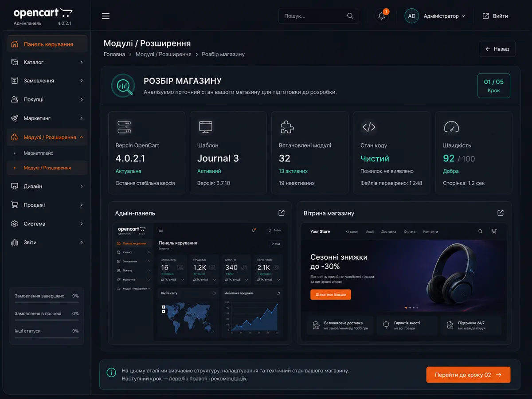Click the Вийти logout button

pyautogui.click(x=496, y=16)
